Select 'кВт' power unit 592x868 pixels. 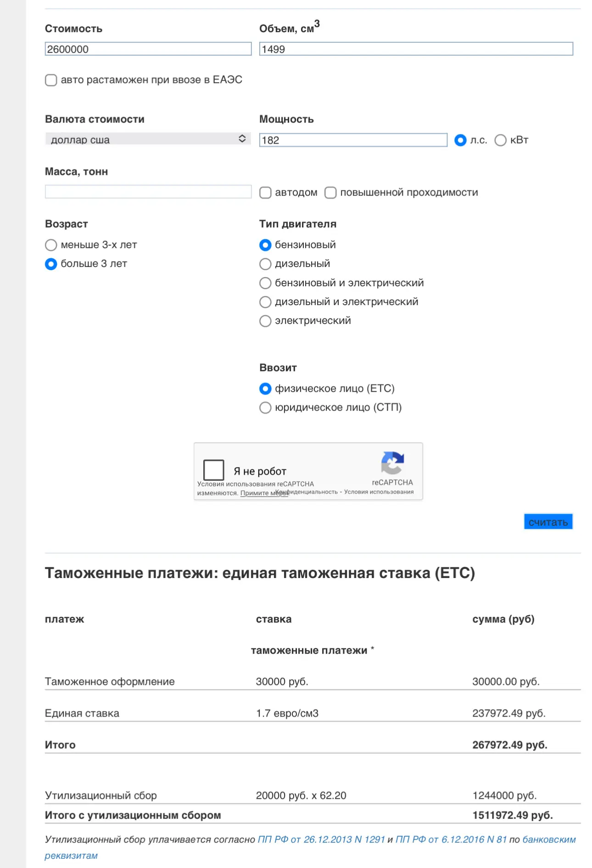[500, 140]
